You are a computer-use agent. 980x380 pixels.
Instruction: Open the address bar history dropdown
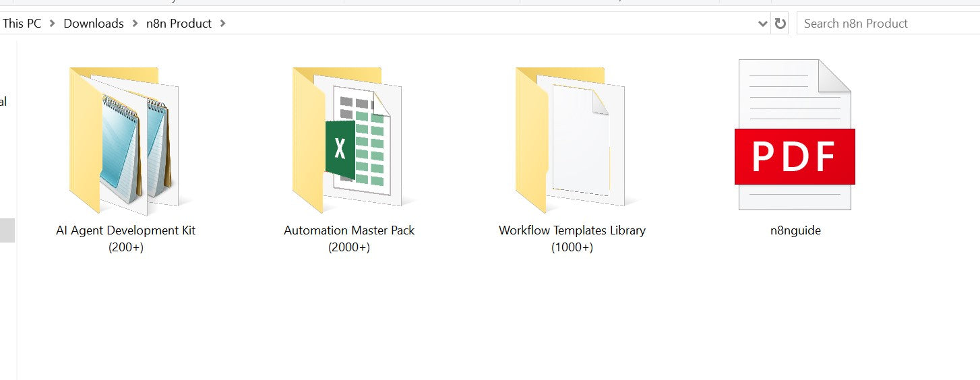762,24
